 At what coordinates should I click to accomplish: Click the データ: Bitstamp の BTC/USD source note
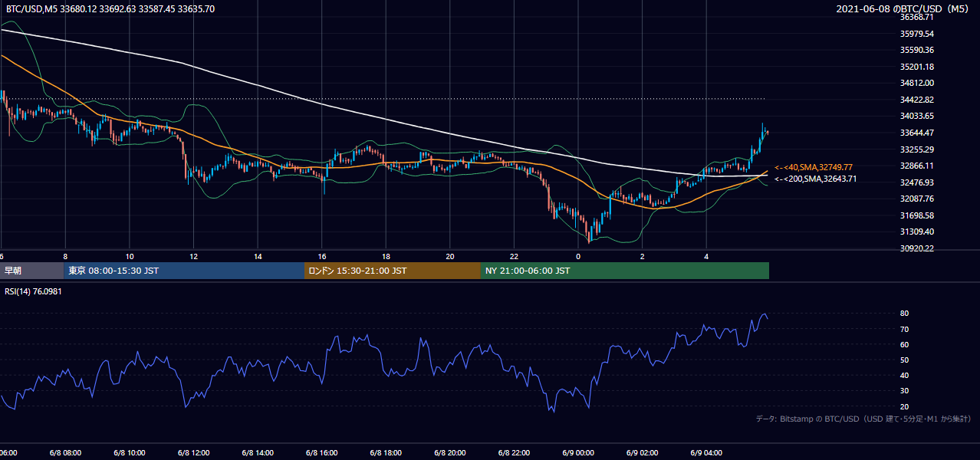[863, 419]
